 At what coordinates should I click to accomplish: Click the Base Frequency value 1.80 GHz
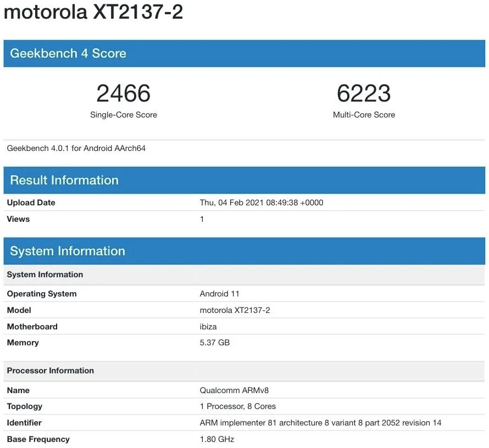[216, 439]
